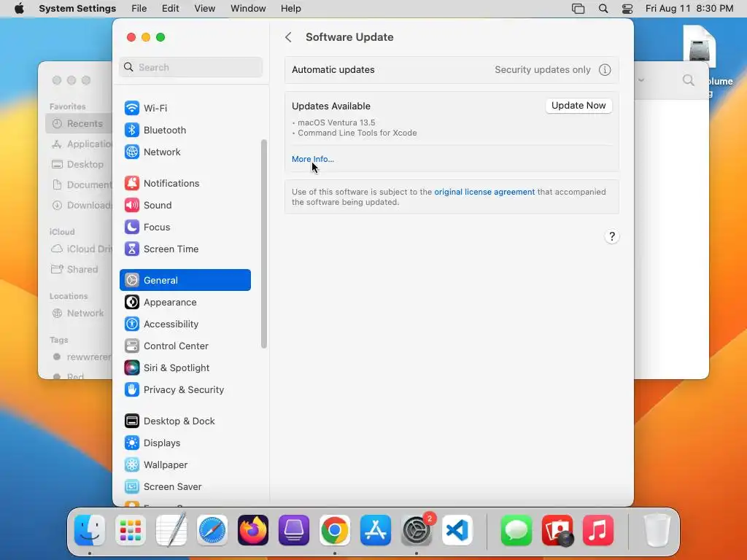The width and height of the screenshot is (747, 560).
Task: Open Wi-Fi settings in sidebar
Action: 185,108
